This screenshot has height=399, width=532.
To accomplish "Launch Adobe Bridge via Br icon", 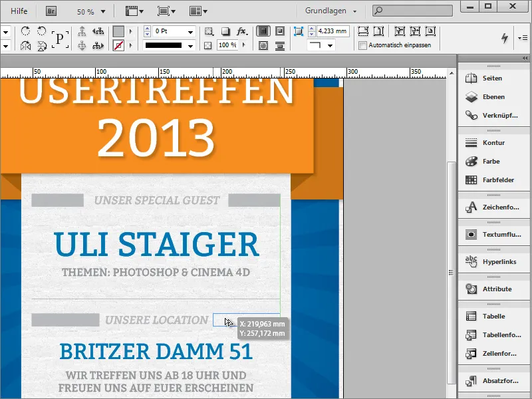I will pyautogui.click(x=51, y=11).
